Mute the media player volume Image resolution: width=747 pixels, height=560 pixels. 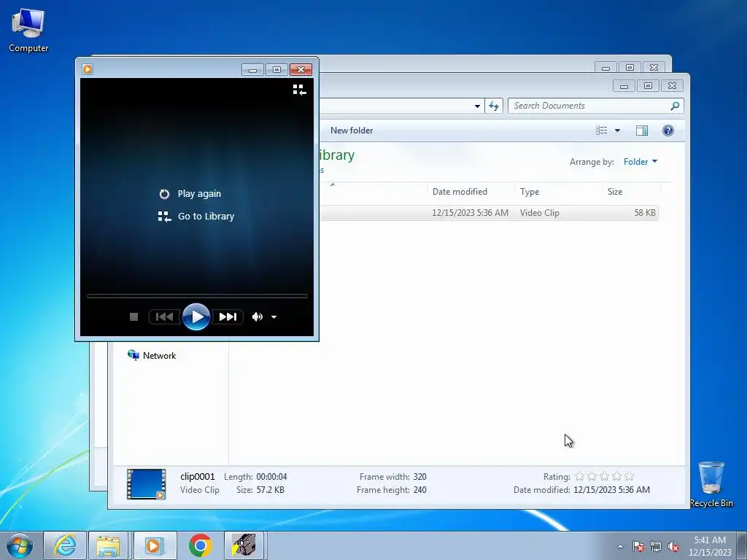(258, 316)
